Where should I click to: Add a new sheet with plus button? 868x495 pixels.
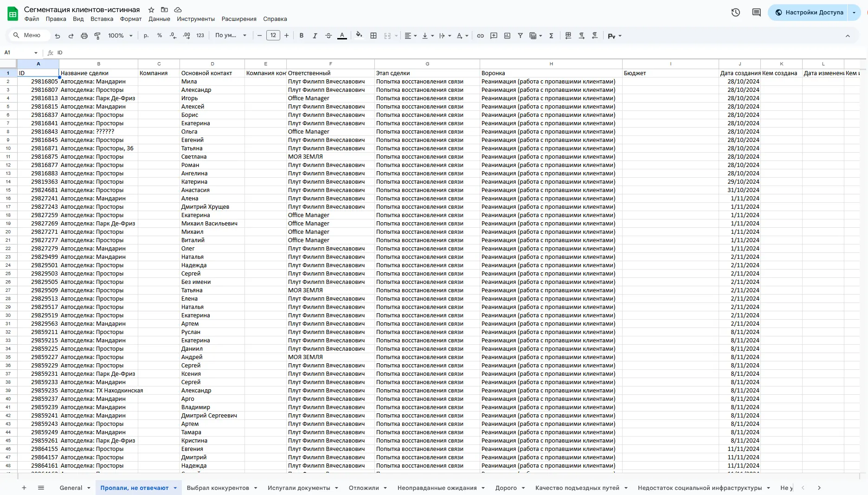point(24,488)
